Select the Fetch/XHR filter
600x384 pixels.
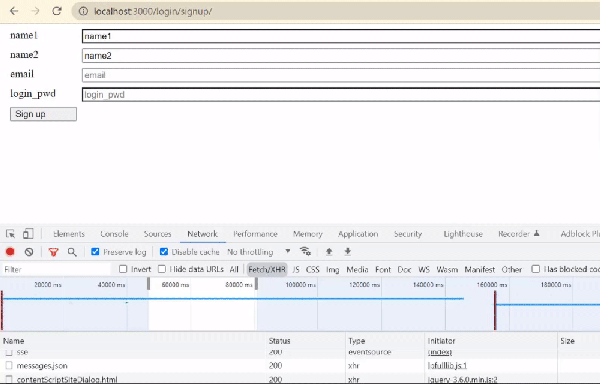267,269
